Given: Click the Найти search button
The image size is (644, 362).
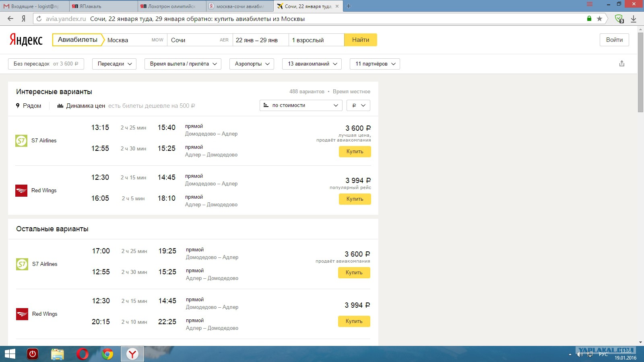Looking at the screenshot, I should point(361,40).
